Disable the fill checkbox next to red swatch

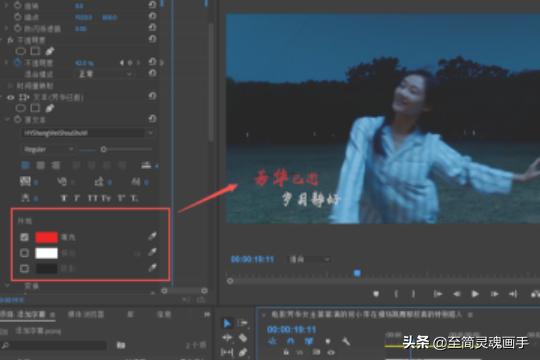click(x=24, y=237)
